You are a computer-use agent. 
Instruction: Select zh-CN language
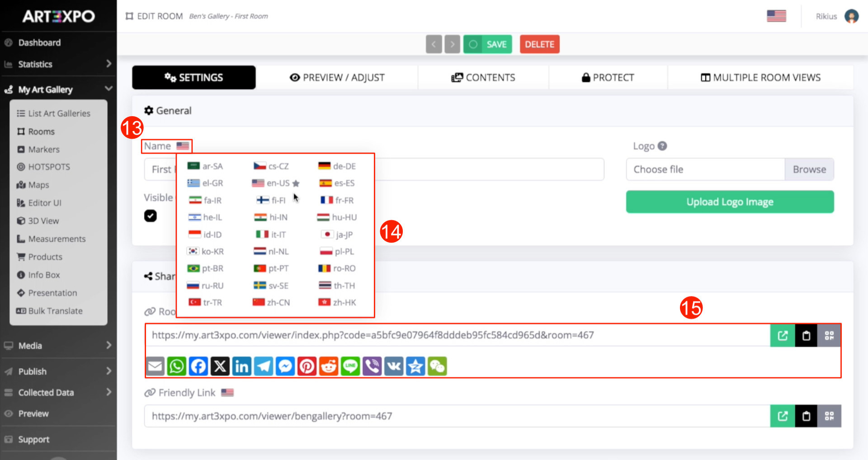coord(271,302)
